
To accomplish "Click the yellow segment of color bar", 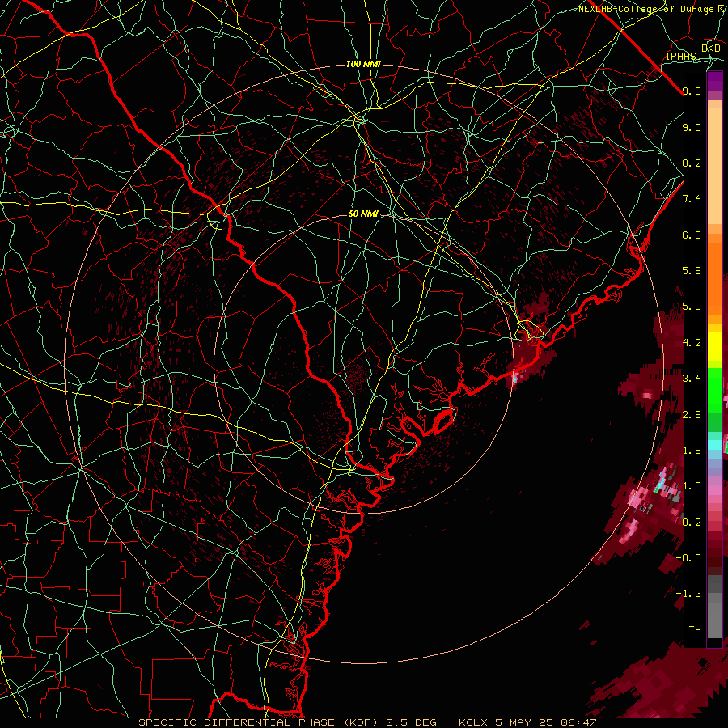I will [714, 346].
